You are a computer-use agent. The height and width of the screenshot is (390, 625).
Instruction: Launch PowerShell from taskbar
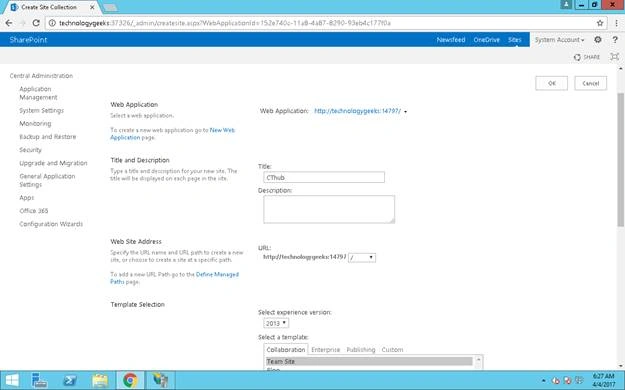coord(70,380)
